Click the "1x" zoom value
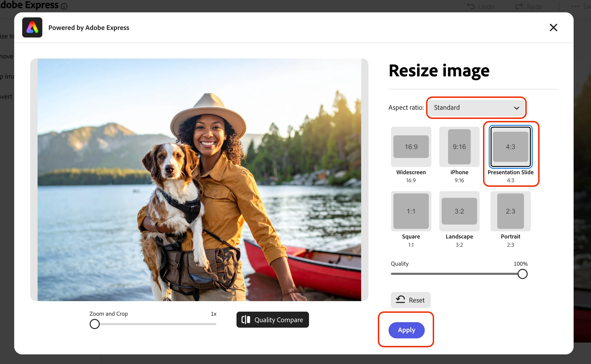591x364 pixels. [x=213, y=314]
